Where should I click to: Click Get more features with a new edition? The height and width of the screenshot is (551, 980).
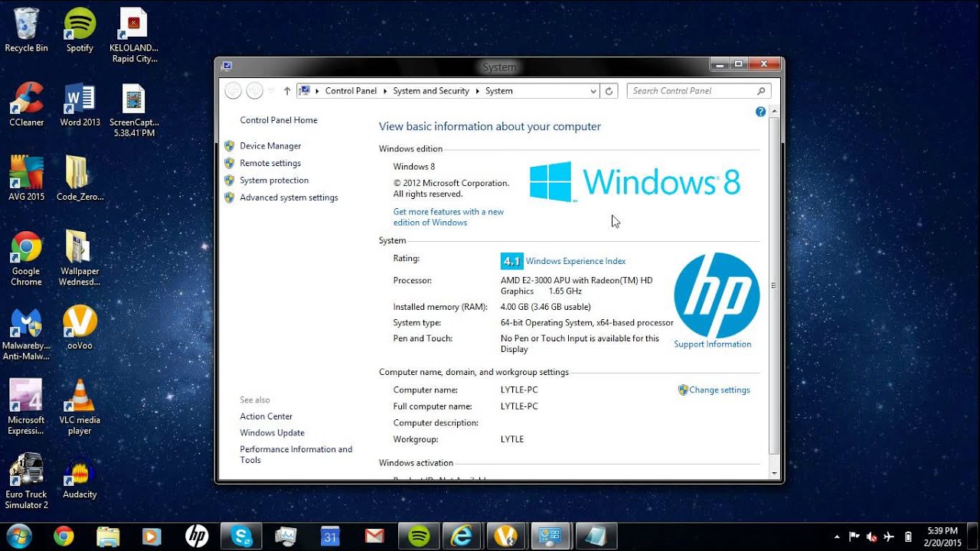[449, 217]
